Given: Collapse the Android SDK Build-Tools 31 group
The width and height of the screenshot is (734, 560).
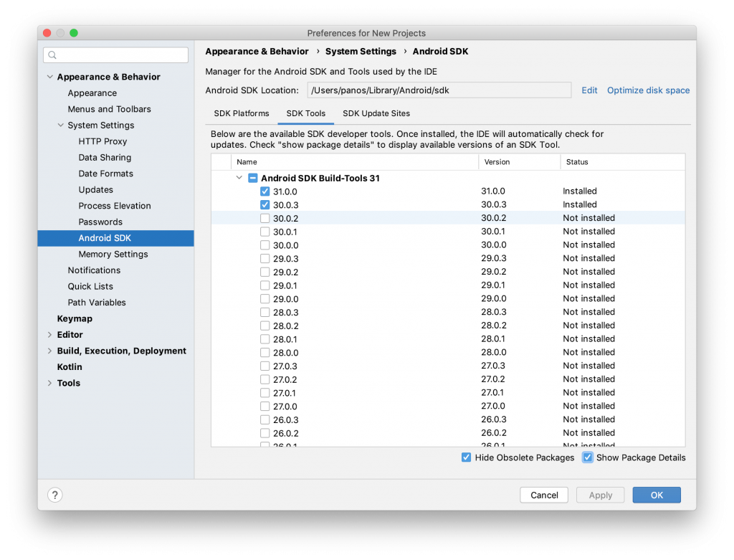Looking at the screenshot, I should tap(239, 178).
